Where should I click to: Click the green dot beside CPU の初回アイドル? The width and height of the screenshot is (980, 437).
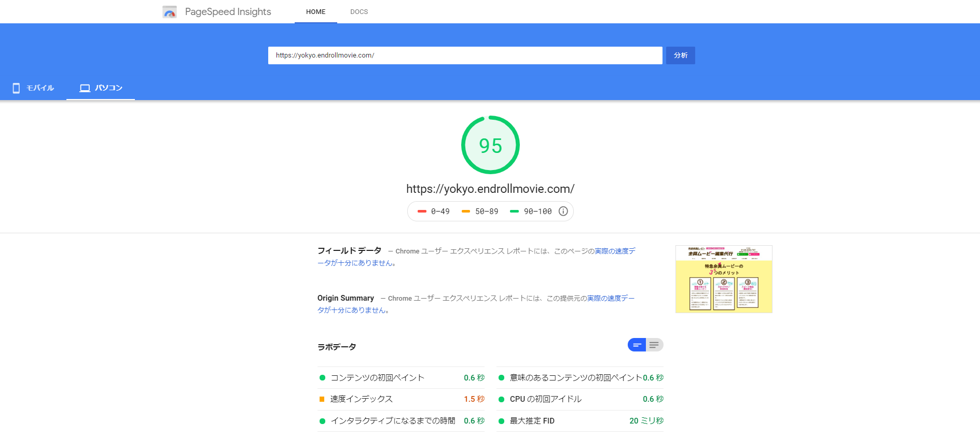click(501, 399)
